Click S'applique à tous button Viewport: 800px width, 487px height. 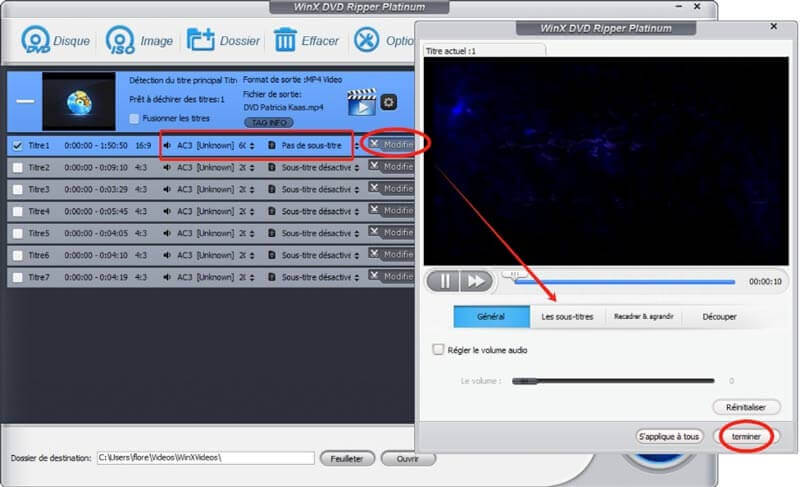click(x=669, y=437)
